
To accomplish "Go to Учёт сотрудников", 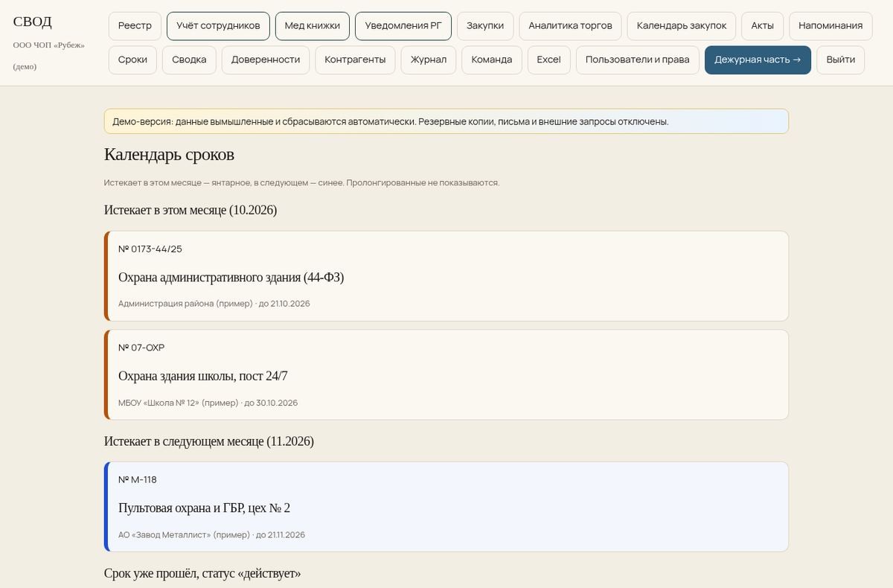I will coord(218,25).
